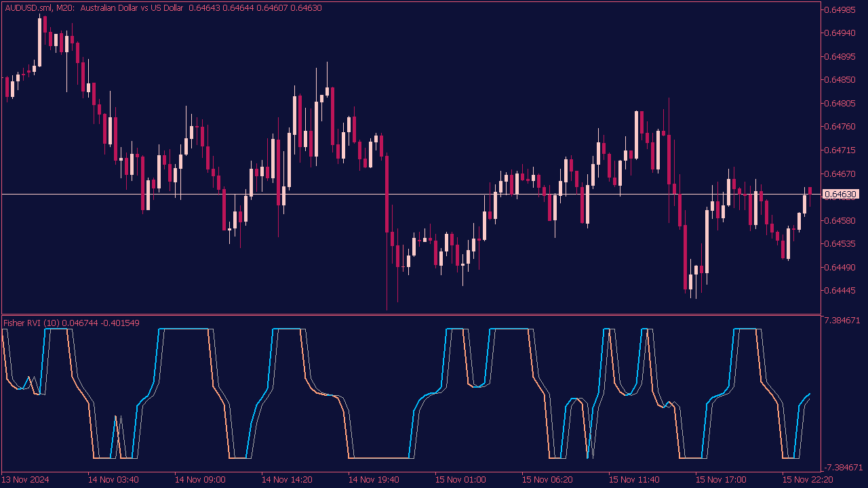Click the OHLC values 0.64643 0.64644 0.64607 0.64630
Viewport: 868px width, 488px height.
click(x=255, y=8)
